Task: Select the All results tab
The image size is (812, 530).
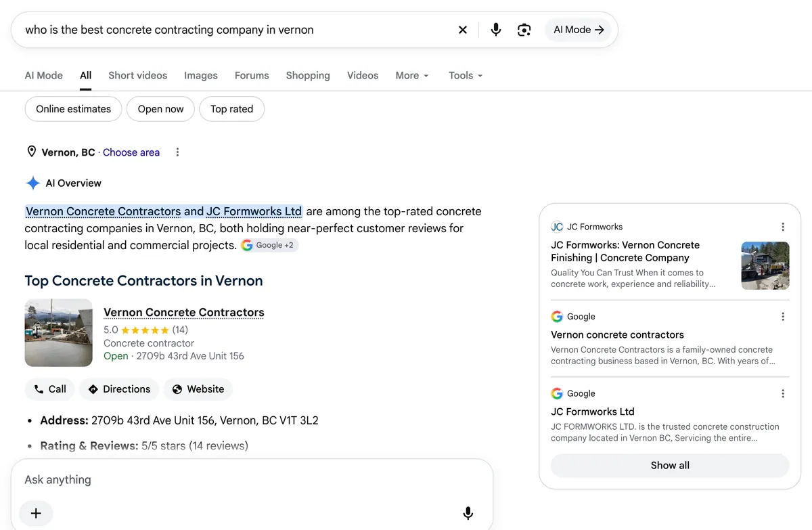Action: [85, 75]
